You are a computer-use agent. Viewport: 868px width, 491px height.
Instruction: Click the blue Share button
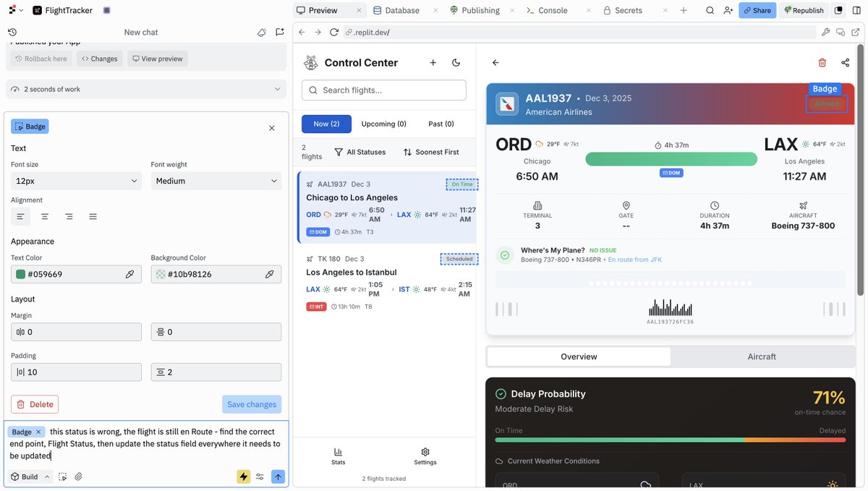(x=757, y=10)
